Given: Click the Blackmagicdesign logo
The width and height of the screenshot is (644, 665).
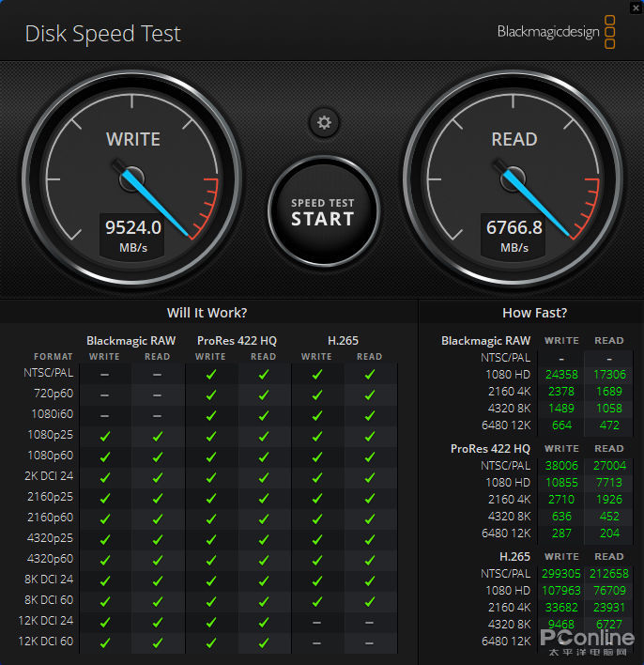Looking at the screenshot, I should tap(557, 32).
